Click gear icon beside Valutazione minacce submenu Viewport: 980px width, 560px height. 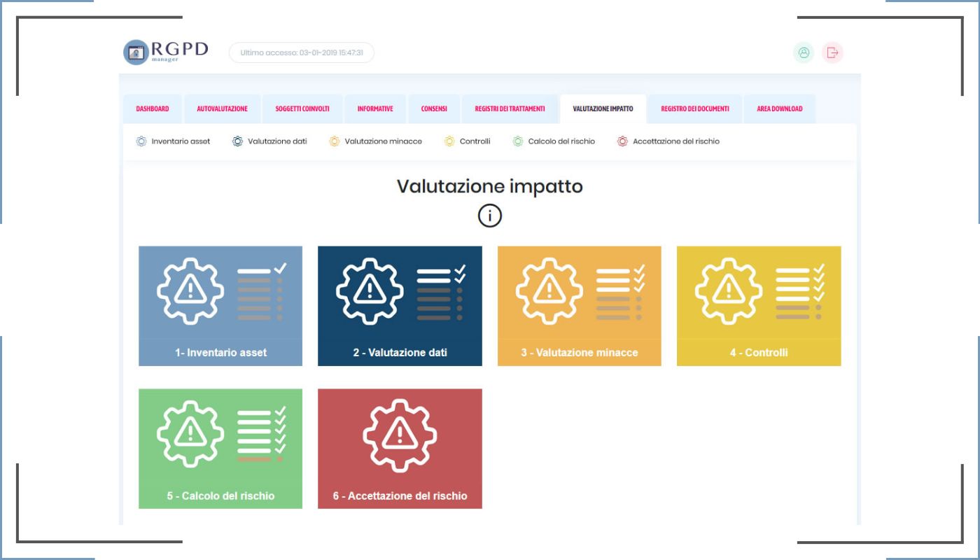tap(334, 141)
